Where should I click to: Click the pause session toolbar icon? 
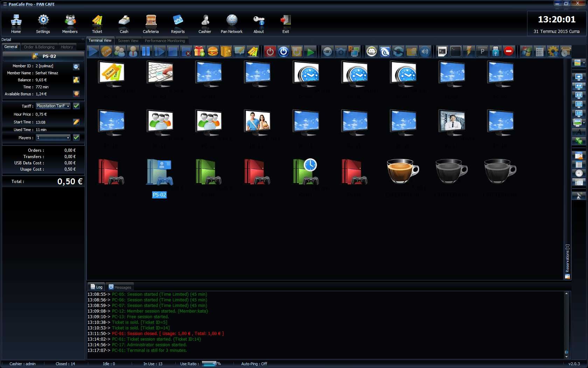[146, 52]
